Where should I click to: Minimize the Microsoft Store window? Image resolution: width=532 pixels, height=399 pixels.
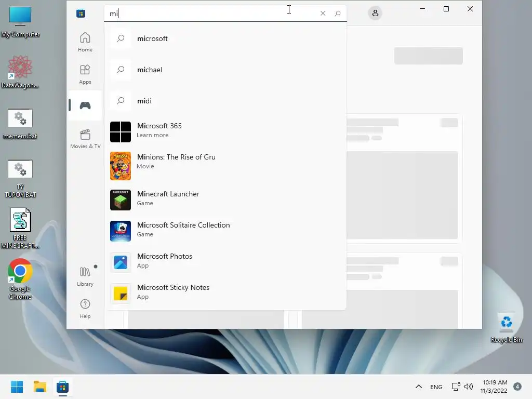[x=422, y=9]
